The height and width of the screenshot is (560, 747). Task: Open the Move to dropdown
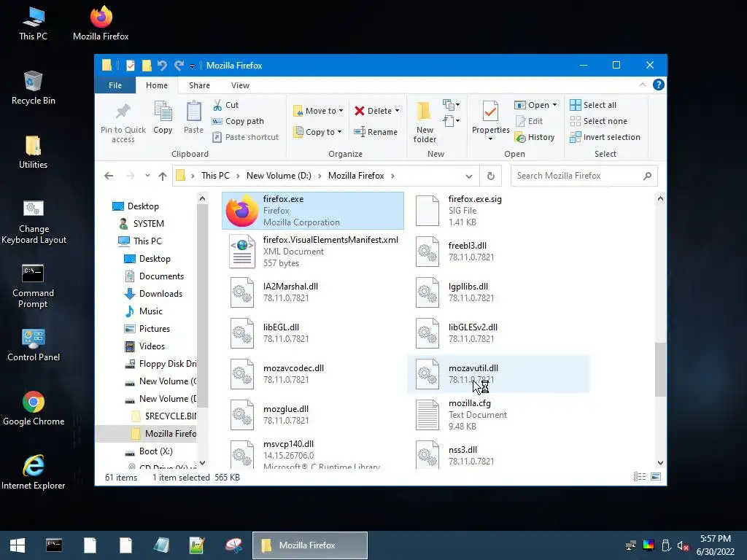[318, 111]
